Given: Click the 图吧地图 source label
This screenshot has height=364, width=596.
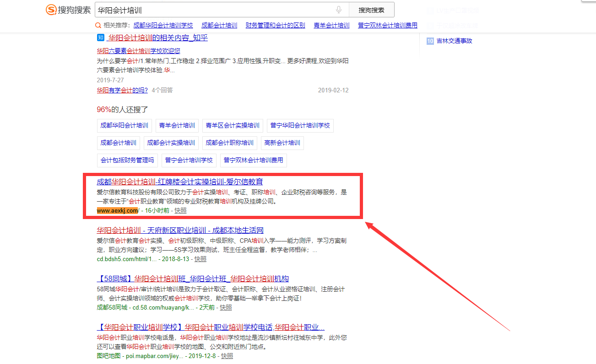Looking at the screenshot, I should [109, 356].
